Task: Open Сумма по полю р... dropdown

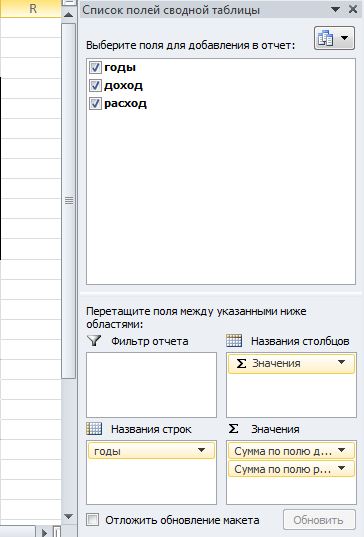Action: click(x=341, y=468)
